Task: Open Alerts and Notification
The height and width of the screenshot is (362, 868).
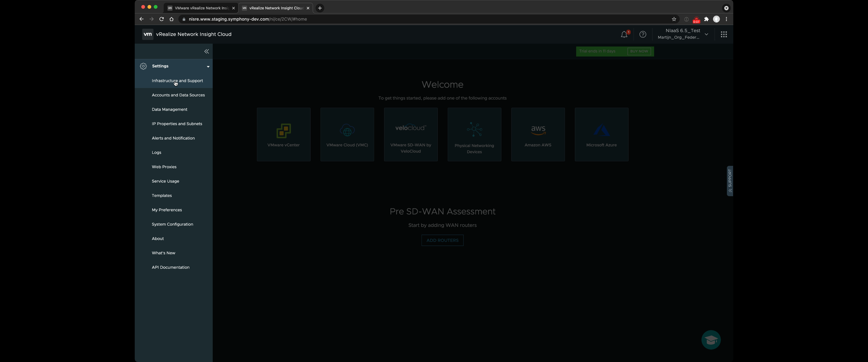Action: pyautogui.click(x=173, y=138)
